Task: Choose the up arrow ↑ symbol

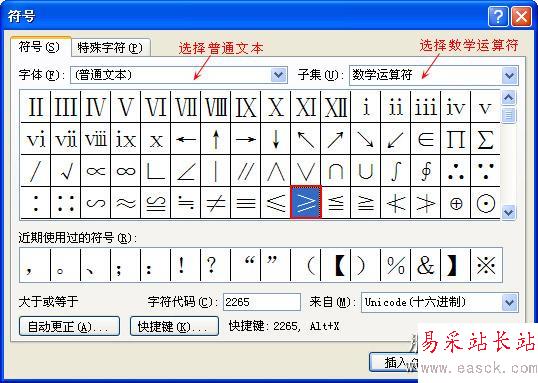Action: pos(216,139)
